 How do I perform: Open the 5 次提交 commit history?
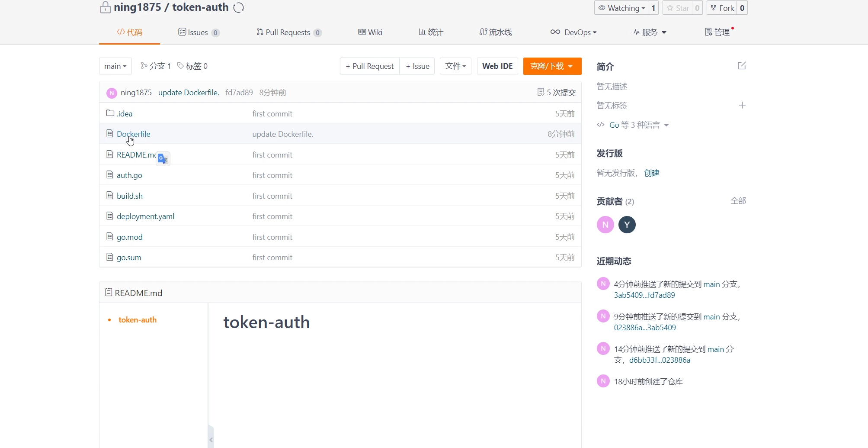point(557,92)
